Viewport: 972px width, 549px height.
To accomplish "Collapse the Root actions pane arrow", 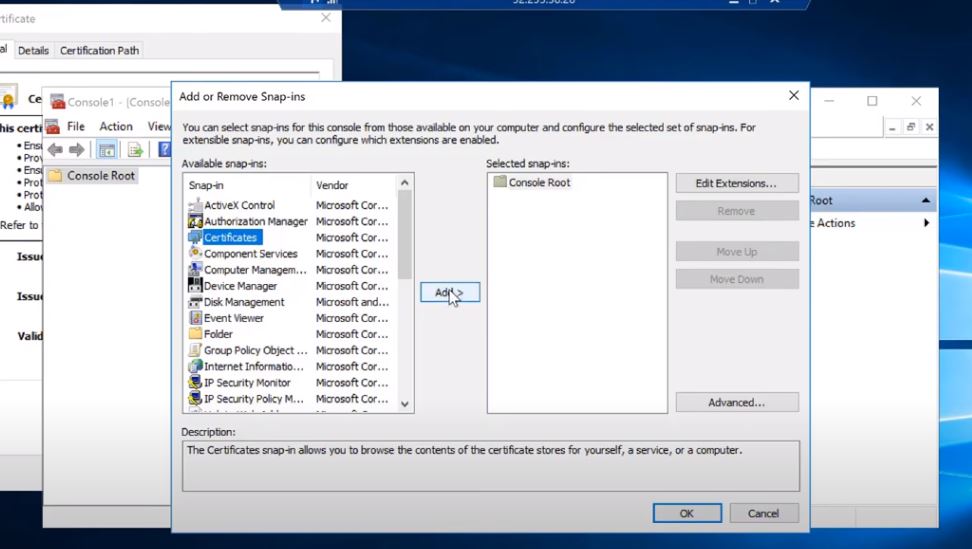I will point(926,200).
